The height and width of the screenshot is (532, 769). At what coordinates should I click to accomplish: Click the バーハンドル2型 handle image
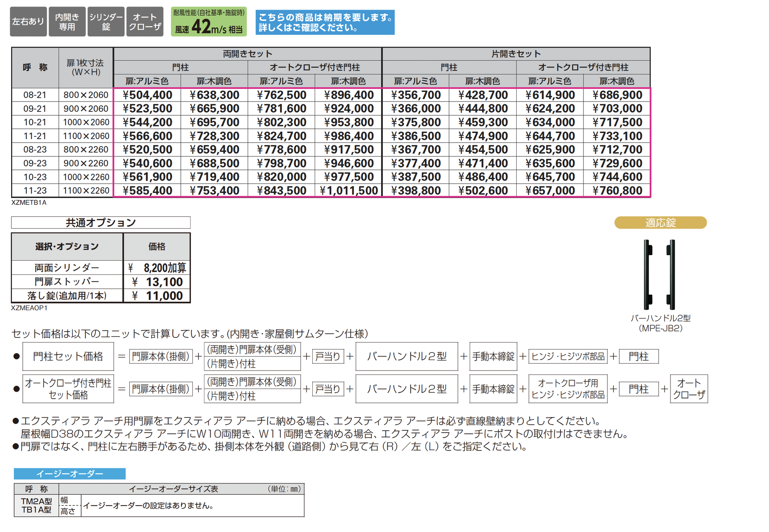coord(660,274)
